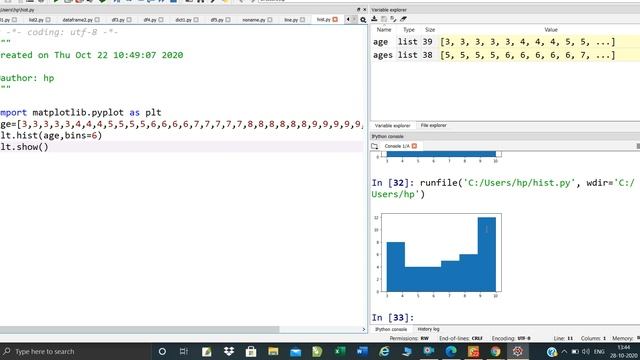Open the magnifier browse tabs icon in editor
The width and height of the screenshot is (640, 360).
(x=363, y=20)
